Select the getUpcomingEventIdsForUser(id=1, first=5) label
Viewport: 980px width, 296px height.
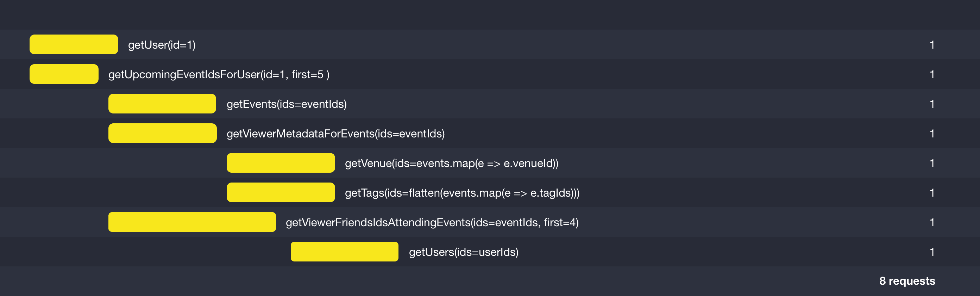click(219, 75)
